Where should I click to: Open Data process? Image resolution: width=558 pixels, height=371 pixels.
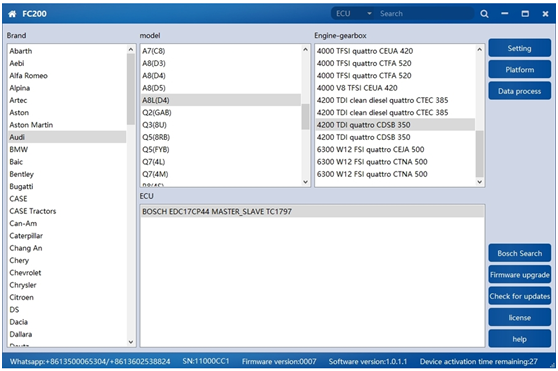pos(520,91)
